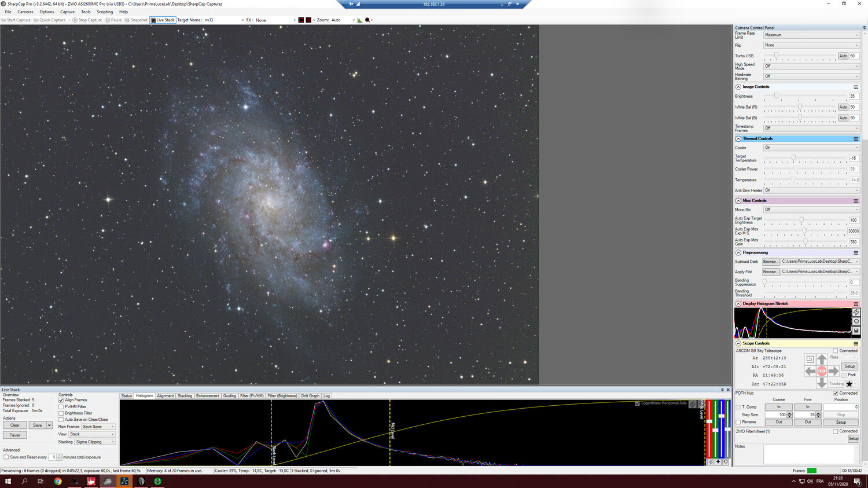
Task: Slew the telescope up with the up arrow
Action: point(822,360)
